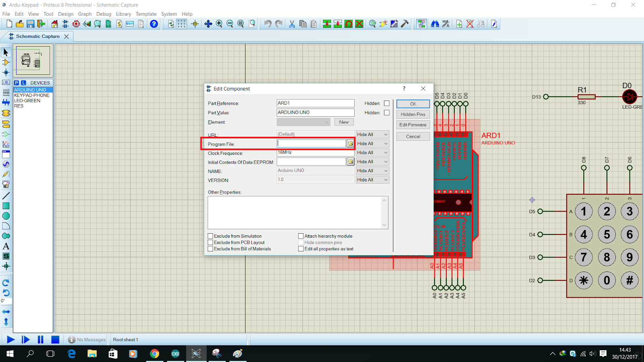The width and height of the screenshot is (644, 362).
Task: Click the Redo arrow icon
Action: 279,24
